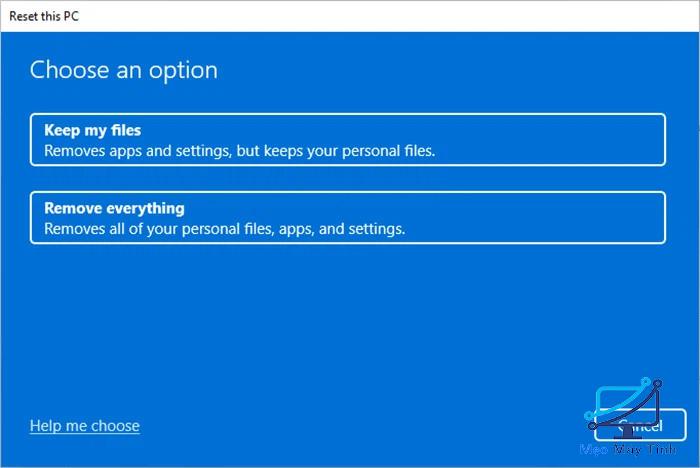Click text Removes all of your personal files
700x468 pixels.
pyautogui.click(x=225, y=229)
